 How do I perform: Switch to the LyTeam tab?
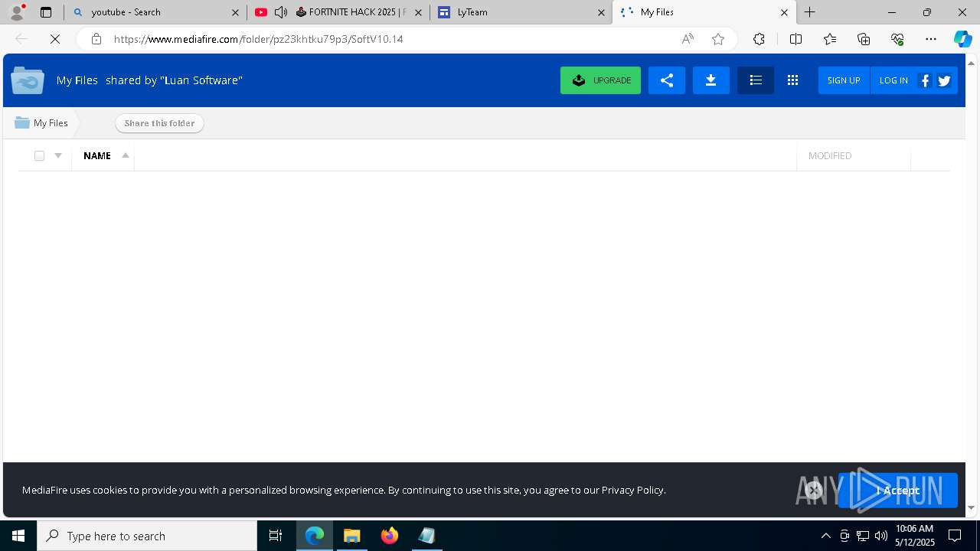click(x=521, y=12)
